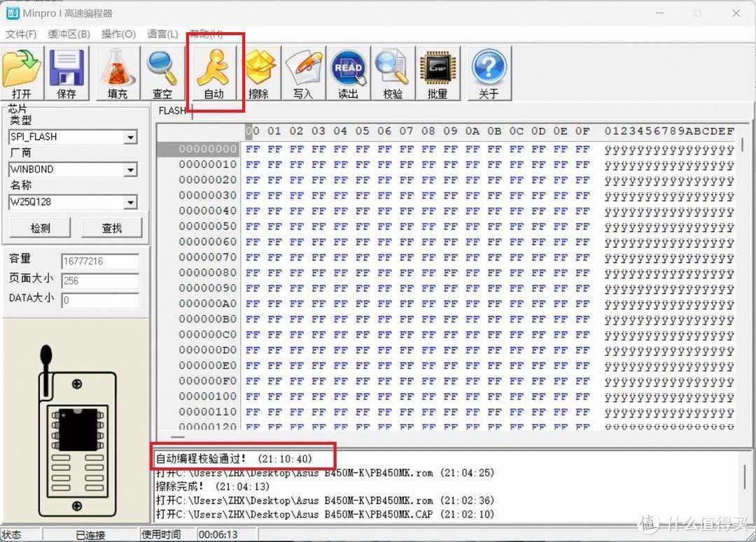Open 批量 (Batch) chip programming tool
Viewport: 756px width, 542px height.
tap(437, 73)
